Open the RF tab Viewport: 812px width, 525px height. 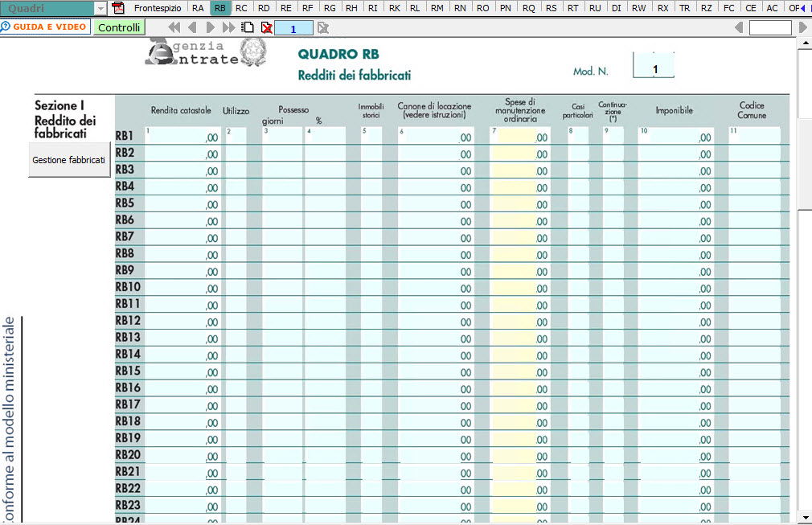coord(308,8)
